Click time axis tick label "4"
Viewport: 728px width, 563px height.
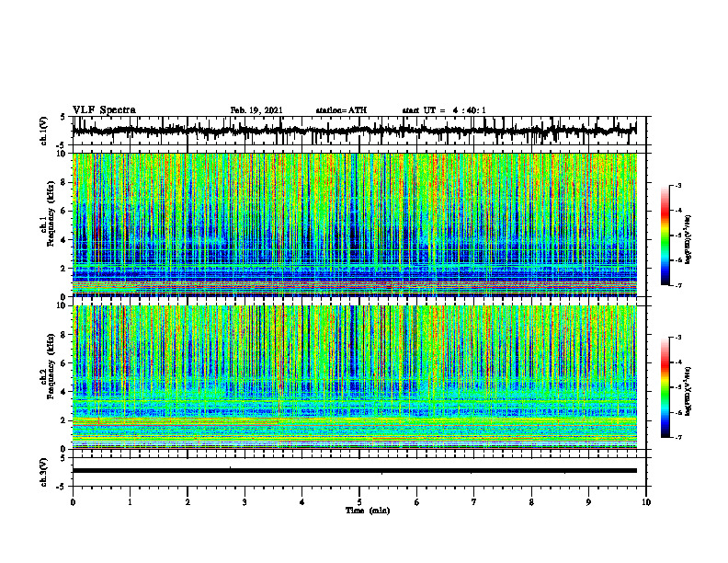[x=301, y=502]
